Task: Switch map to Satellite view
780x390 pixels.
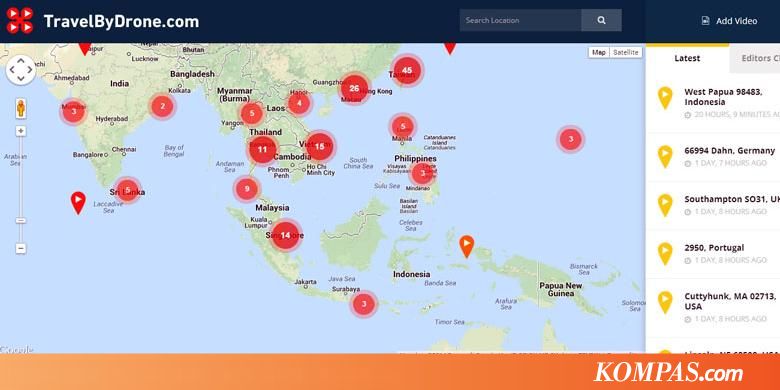Action: click(626, 52)
